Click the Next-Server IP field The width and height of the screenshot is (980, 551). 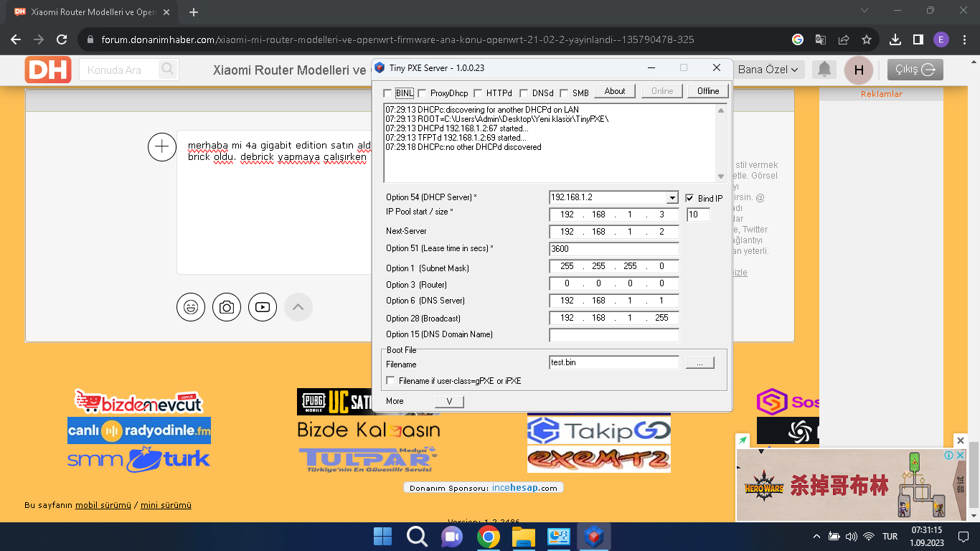tap(614, 232)
